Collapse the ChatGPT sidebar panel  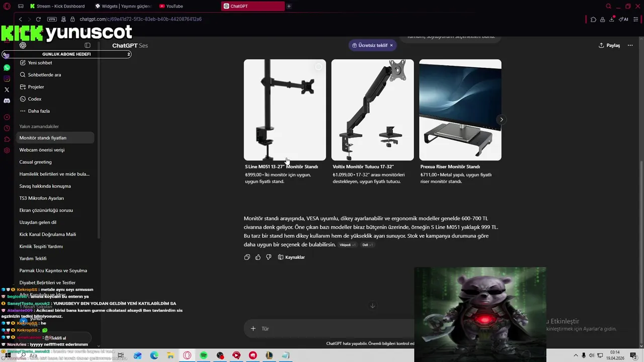(88, 45)
